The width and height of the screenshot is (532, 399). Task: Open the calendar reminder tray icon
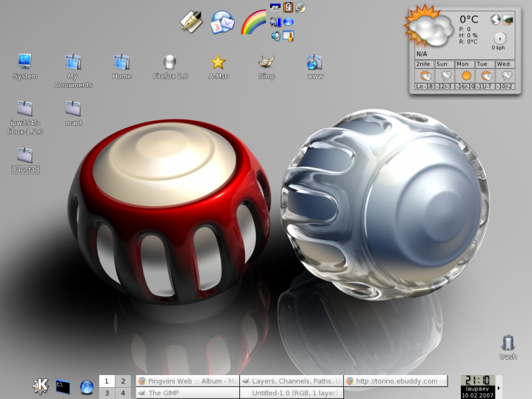[x=289, y=36]
